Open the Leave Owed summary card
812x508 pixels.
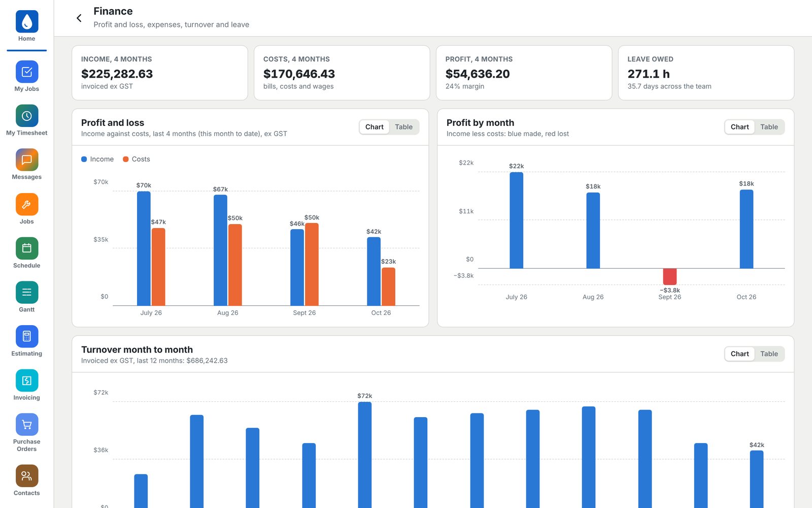tap(706, 73)
